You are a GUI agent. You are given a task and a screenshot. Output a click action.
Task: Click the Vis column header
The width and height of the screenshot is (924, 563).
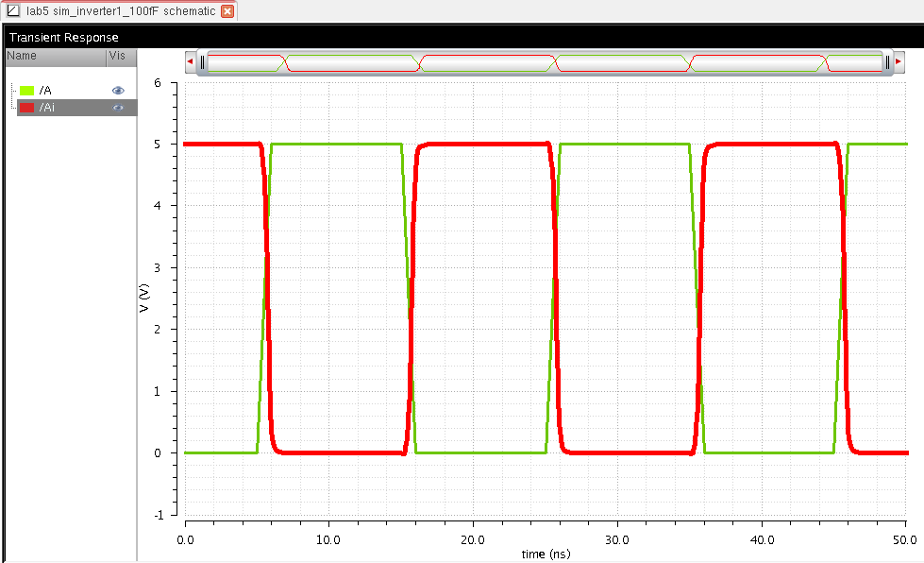(117, 56)
